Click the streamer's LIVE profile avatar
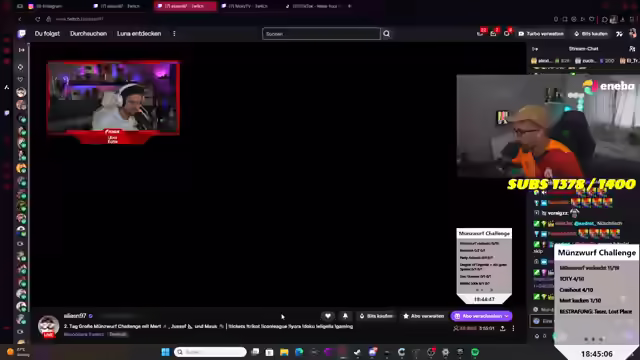This screenshot has height=360, width=640. point(49,326)
